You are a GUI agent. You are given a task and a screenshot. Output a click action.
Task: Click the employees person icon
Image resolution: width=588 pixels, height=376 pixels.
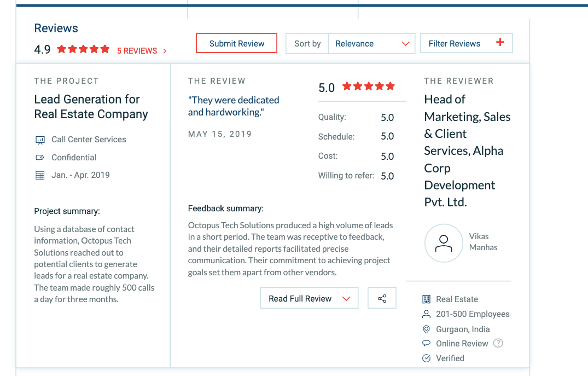[x=427, y=314]
